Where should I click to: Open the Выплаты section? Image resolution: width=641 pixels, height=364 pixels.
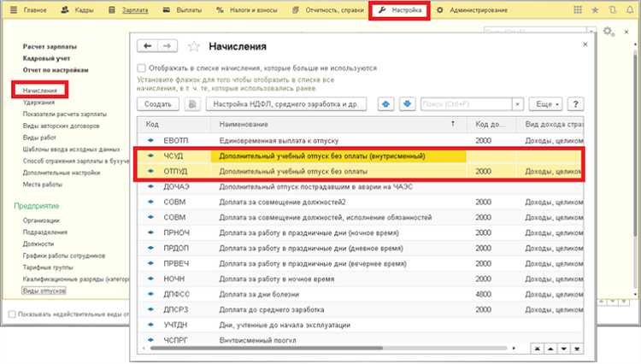click(182, 9)
